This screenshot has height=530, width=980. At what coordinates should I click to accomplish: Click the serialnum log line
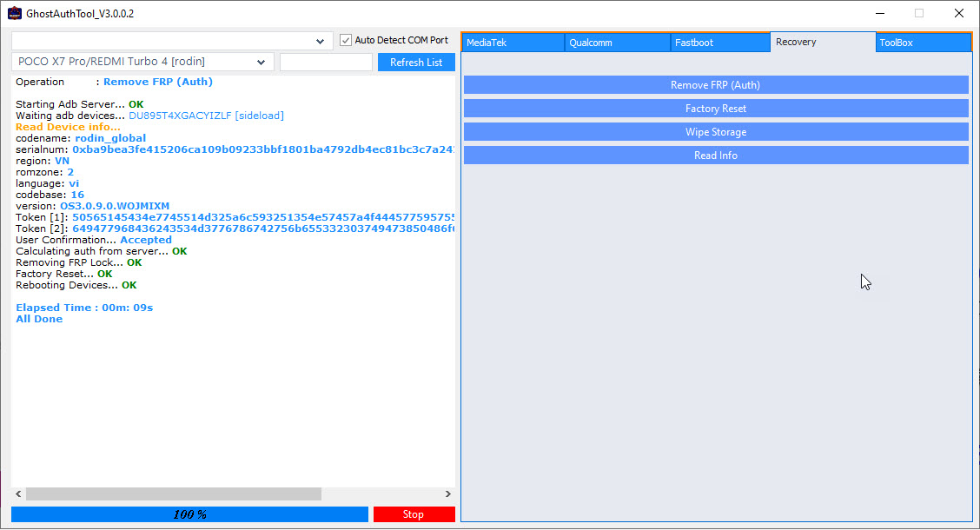235,149
